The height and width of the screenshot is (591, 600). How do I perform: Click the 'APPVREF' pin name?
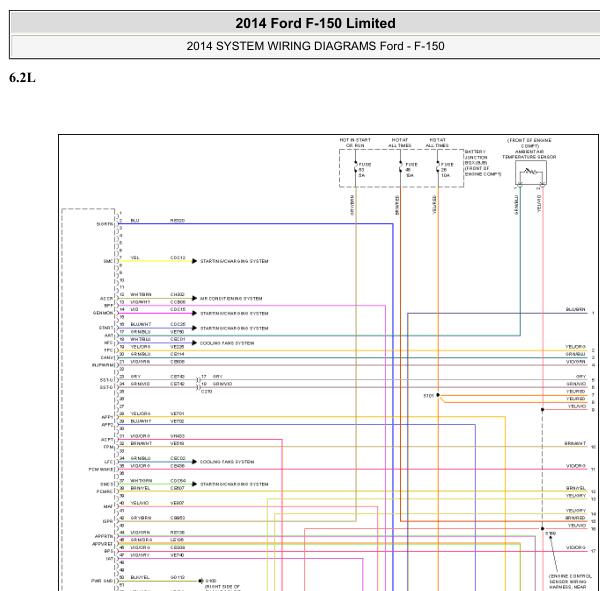tap(103, 544)
